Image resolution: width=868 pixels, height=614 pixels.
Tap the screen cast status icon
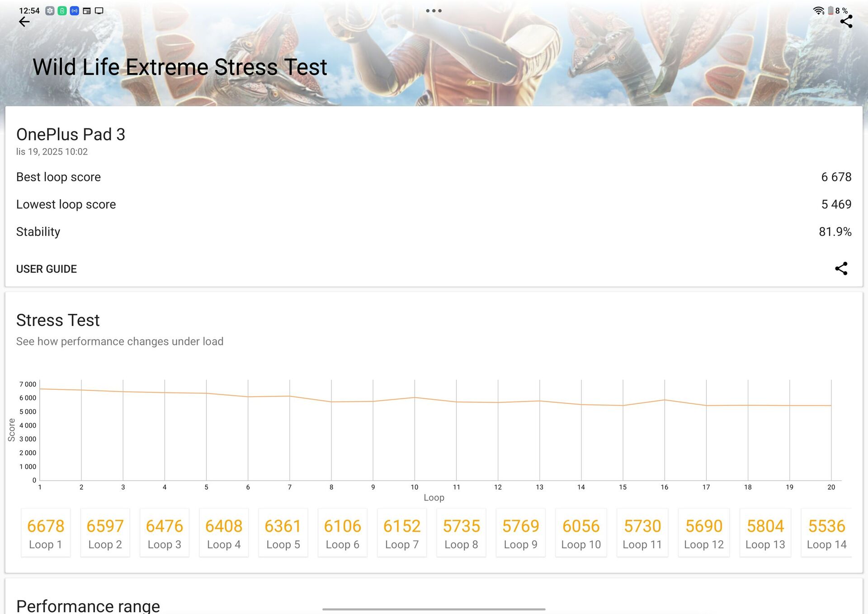[x=99, y=10]
